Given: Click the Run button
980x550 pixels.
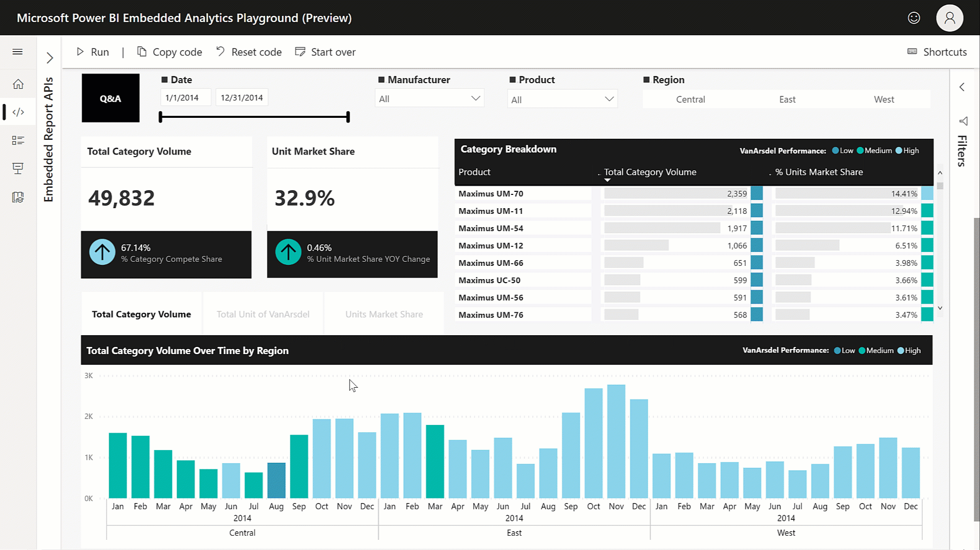Looking at the screenshot, I should click(92, 52).
